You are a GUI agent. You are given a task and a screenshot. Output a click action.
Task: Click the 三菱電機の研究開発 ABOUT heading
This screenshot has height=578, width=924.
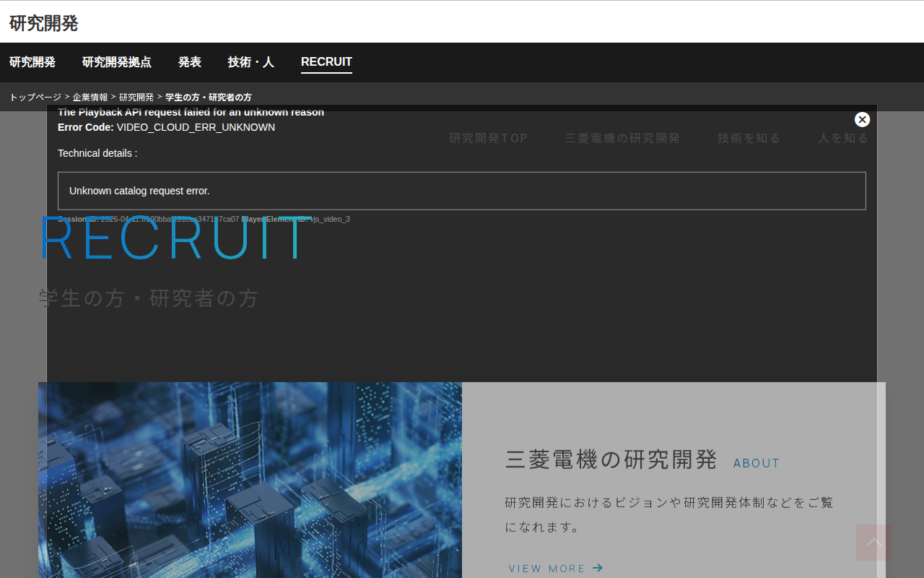coord(642,460)
